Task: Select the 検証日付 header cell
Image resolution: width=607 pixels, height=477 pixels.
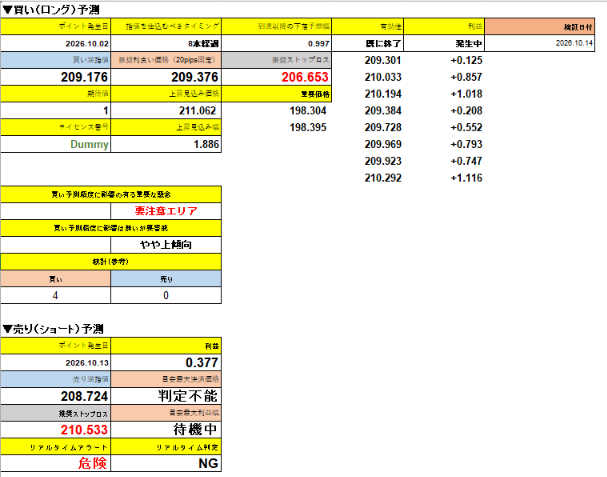Action: point(540,27)
